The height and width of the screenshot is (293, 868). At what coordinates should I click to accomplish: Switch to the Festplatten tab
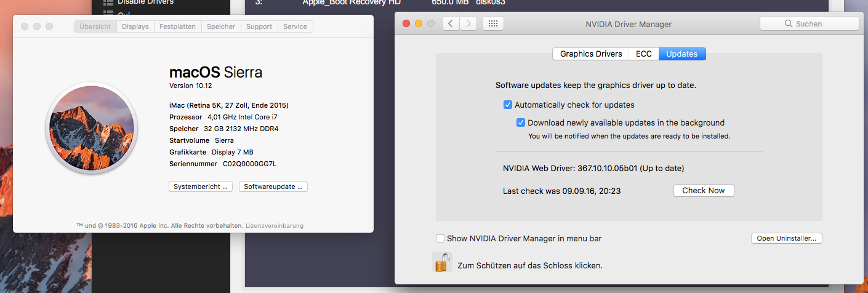(x=177, y=27)
